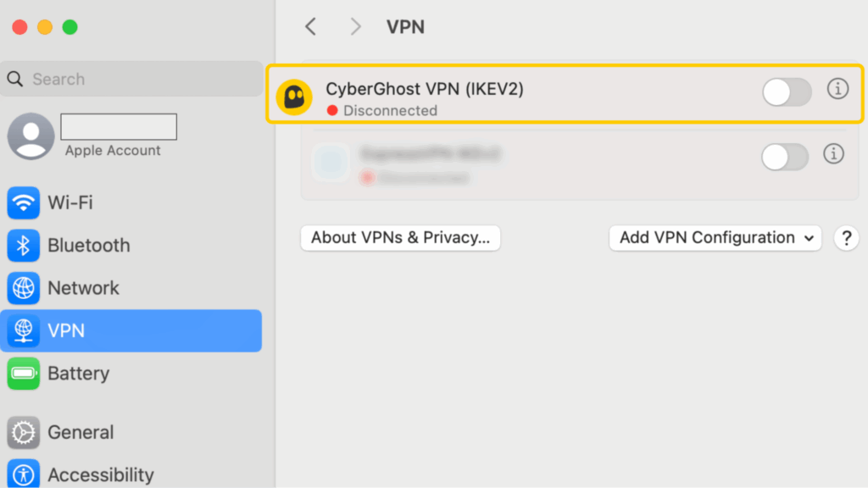
Task: Open CyberGhost VPN info details button
Action: point(837,89)
